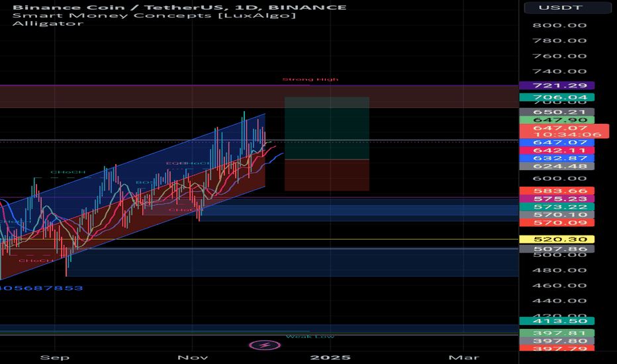Select the red 642.11 price label

[x=557, y=150]
